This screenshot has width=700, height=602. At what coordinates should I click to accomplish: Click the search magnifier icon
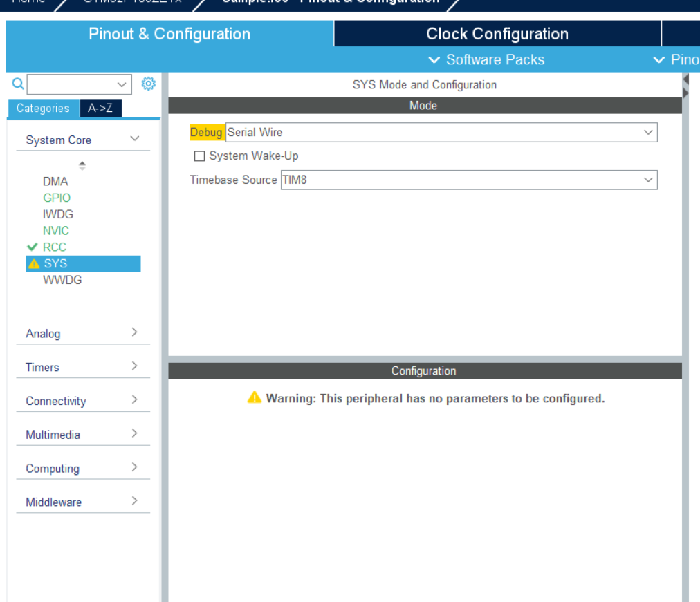tap(17, 84)
